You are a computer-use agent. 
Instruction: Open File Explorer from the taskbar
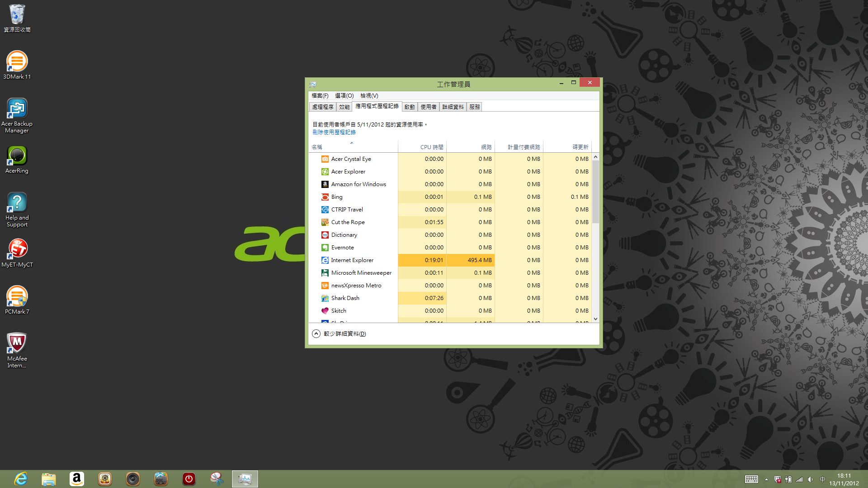pyautogui.click(x=49, y=479)
